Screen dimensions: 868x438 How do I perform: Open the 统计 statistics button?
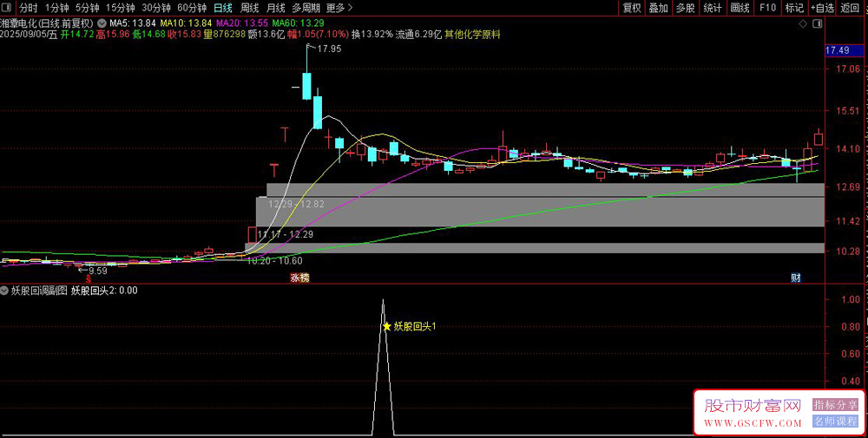(x=713, y=8)
